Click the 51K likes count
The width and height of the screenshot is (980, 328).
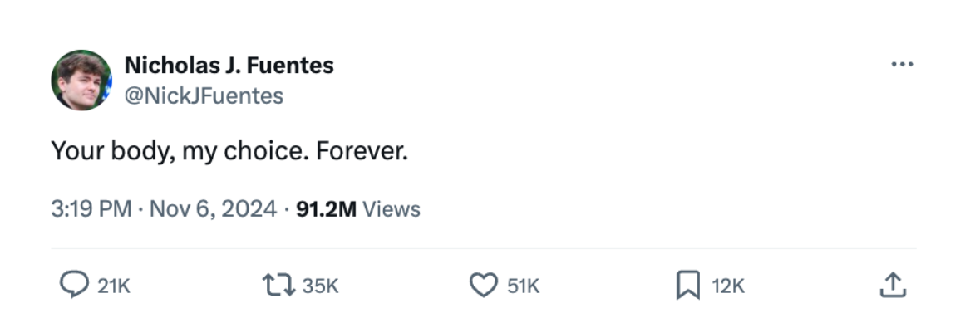coord(523,286)
